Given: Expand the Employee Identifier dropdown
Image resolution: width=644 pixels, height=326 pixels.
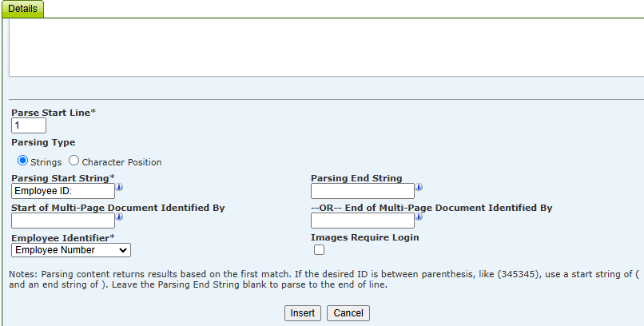Looking at the screenshot, I should [x=71, y=250].
